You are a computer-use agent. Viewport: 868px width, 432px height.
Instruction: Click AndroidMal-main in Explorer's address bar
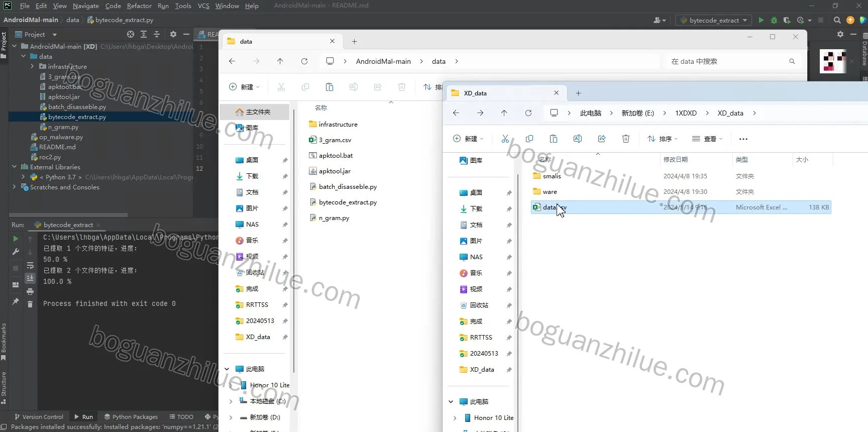tap(383, 61)
